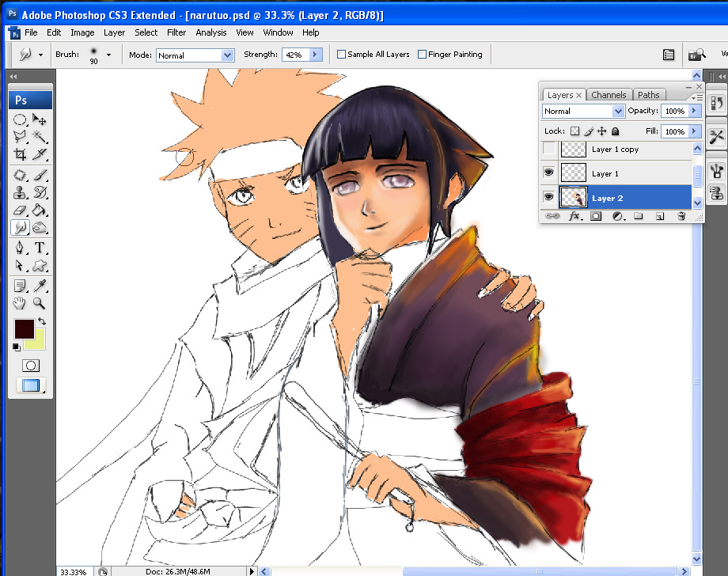Open the layer Opacity slider arrow
This screenshot has height=576, width=728.
(x=694, y=111)
